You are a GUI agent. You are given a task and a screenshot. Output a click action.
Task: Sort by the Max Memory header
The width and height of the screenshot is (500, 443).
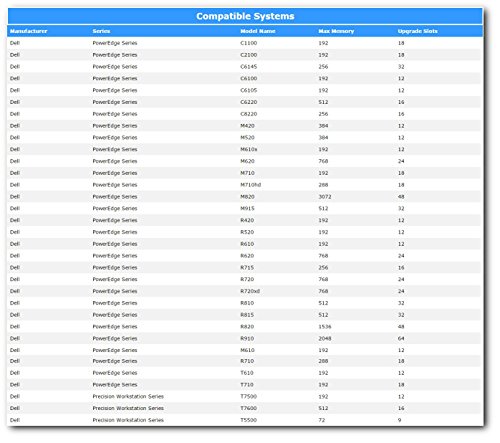pos(336,31)
